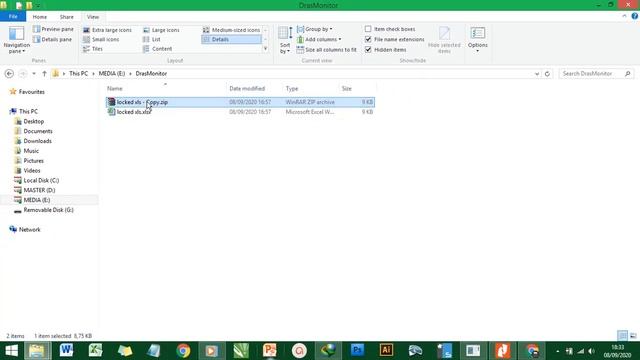This screenshot has width=640, height=360.
Task: Open Help question mark icon
Action: coord(635,16)
